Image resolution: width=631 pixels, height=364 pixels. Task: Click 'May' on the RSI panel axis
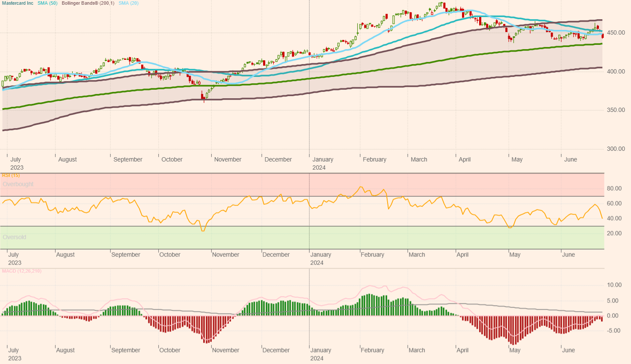(x=515, y=255)
